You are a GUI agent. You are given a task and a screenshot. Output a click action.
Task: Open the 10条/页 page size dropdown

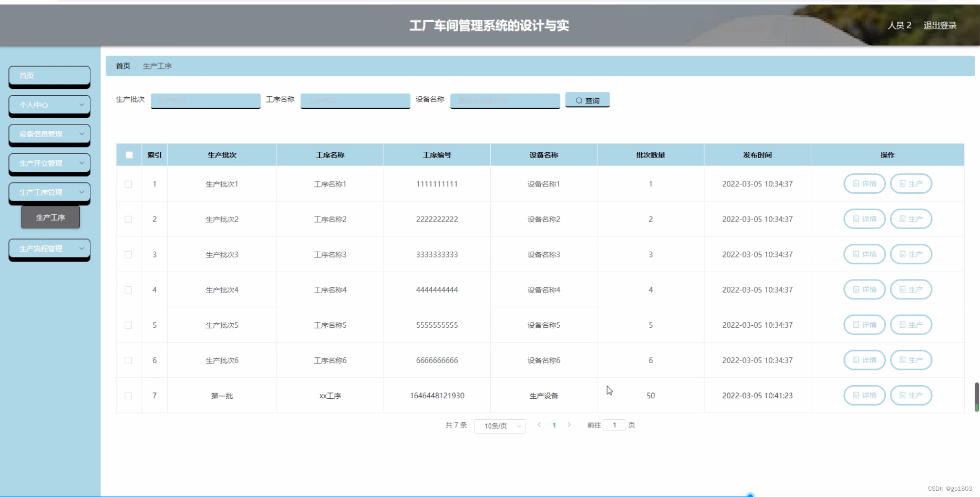pyautogui.click(x=499, y=426)
